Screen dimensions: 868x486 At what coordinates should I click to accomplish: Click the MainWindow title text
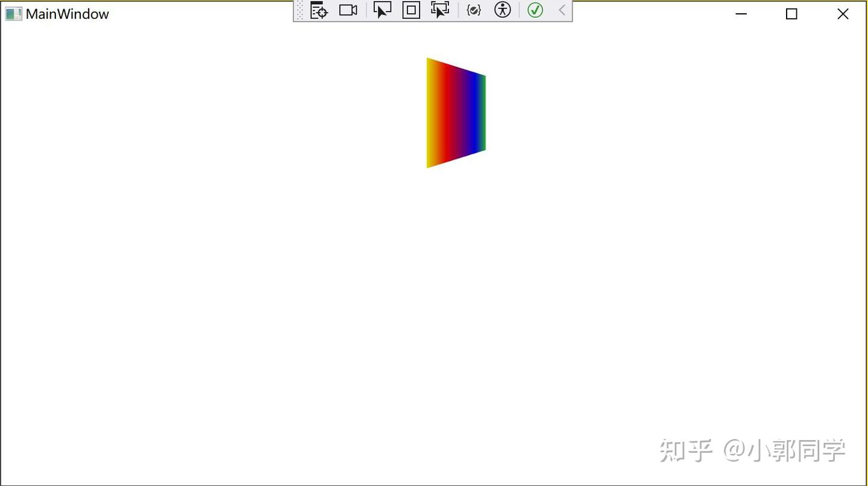point(66,14)
